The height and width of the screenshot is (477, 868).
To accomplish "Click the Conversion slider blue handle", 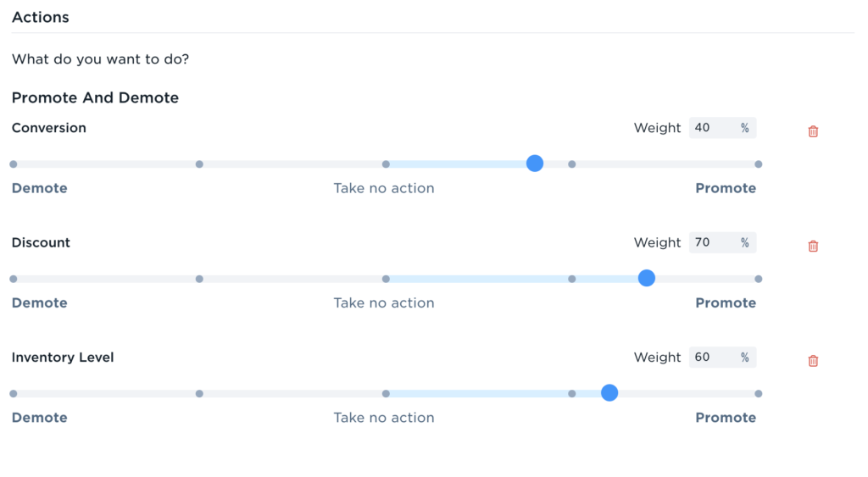I will 535,164.
